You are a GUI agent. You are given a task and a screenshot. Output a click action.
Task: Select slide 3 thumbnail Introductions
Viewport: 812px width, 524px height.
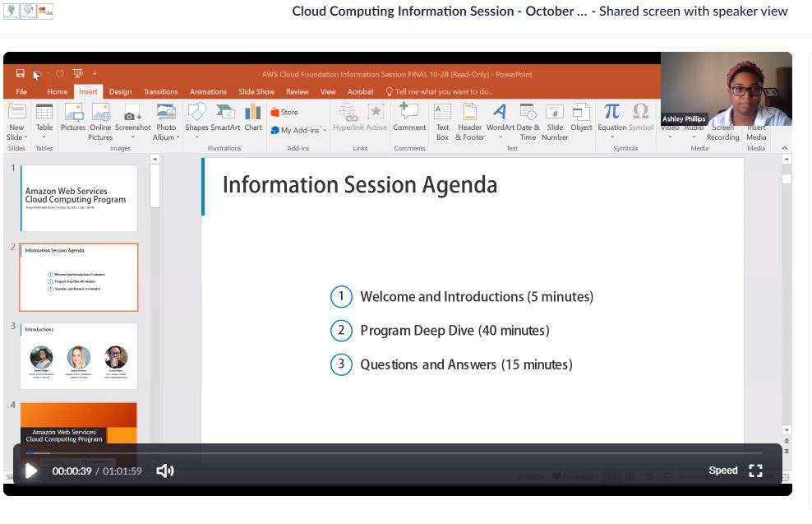tap(79, 356)
